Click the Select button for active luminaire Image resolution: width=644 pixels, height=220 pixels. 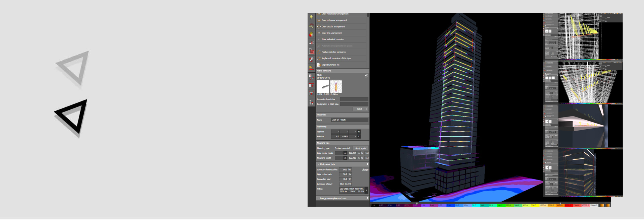(x=361, y=109)
